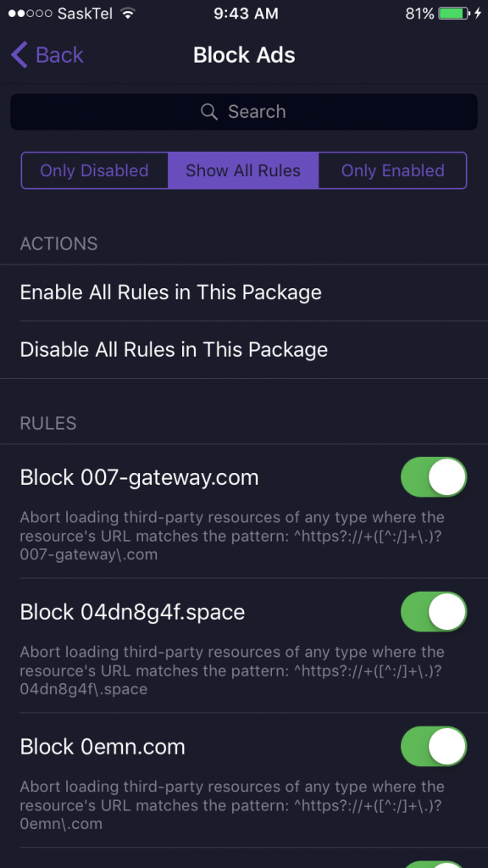Viewport: 488px width, 868px height.
Task: Tap the Wi-Fi icon in status bar
Action: [128, 14]
